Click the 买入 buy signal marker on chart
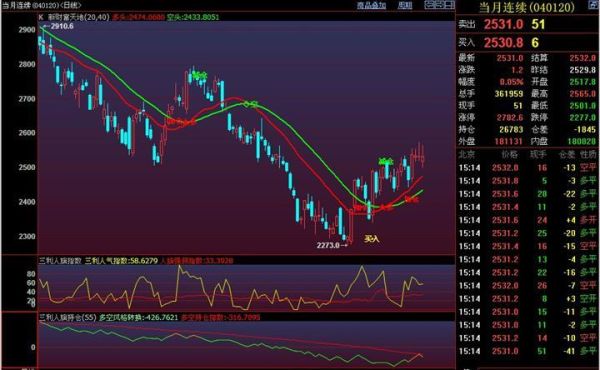The height and width of the screenshot is (370, 600). (372, 239)
